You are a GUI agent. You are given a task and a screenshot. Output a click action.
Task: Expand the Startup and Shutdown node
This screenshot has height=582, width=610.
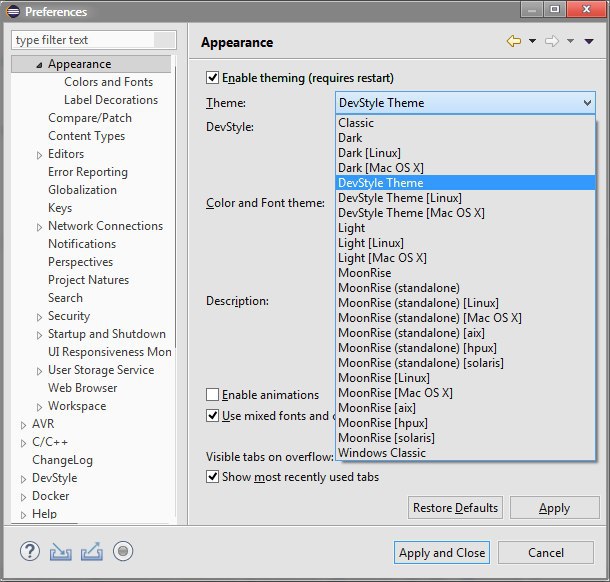click(x=39, y=335)
